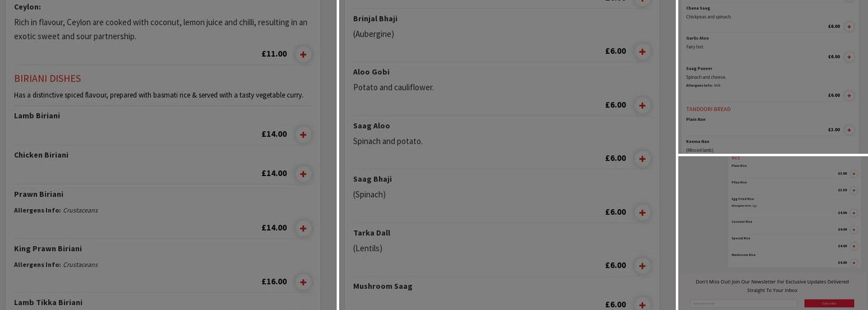Image resolution: width=868 pixels, height=310 pixels.
Task: Add Saag Paneer to the order
Action: click(849, 95)
